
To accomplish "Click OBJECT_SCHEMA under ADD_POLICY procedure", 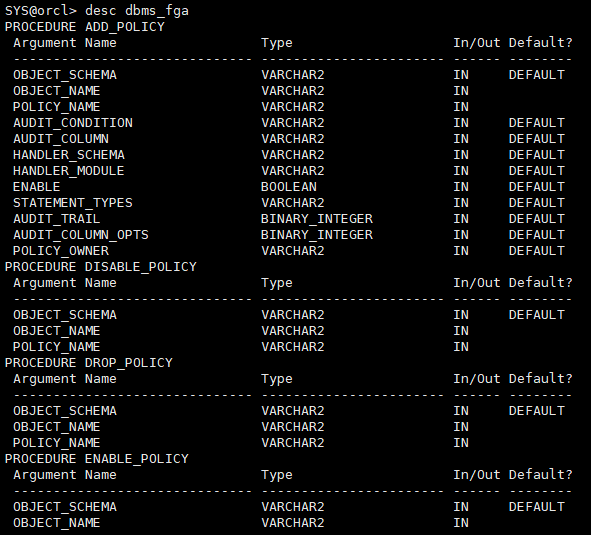I will pos(65,75).
